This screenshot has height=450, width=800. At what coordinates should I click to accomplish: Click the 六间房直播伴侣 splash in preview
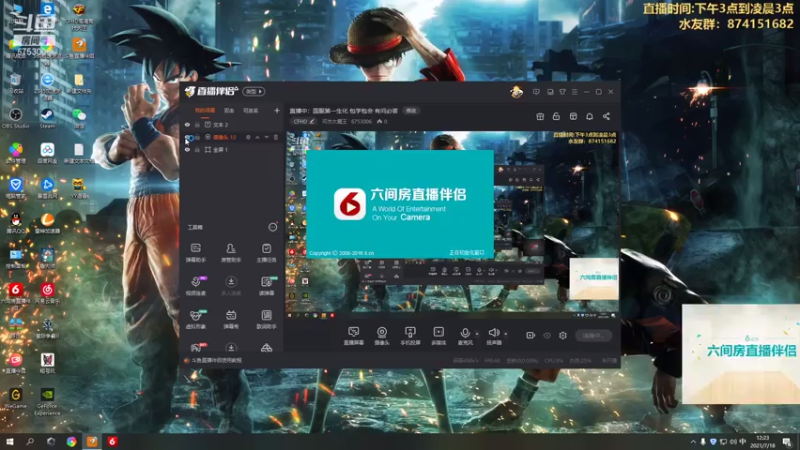[x=400, y=204]
